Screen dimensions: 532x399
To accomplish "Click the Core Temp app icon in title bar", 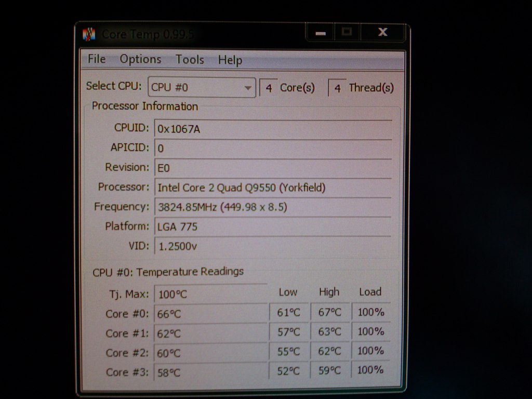I will 89,34.
